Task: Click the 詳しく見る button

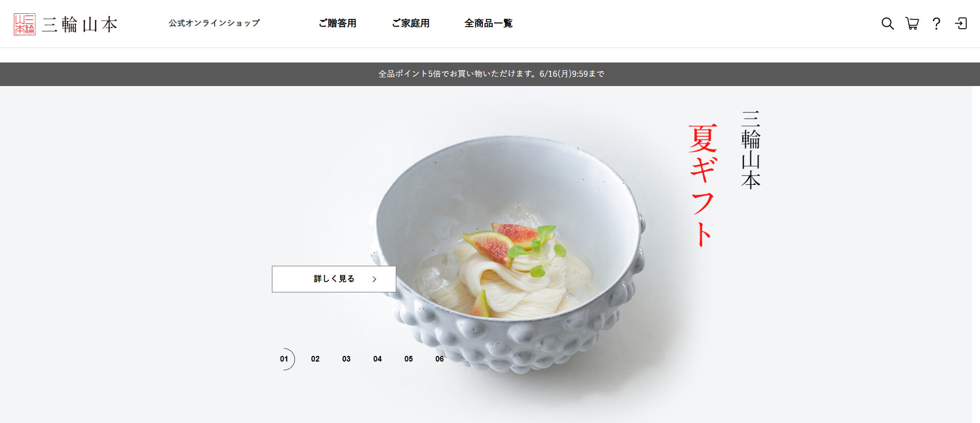Action: click(334, 279)
